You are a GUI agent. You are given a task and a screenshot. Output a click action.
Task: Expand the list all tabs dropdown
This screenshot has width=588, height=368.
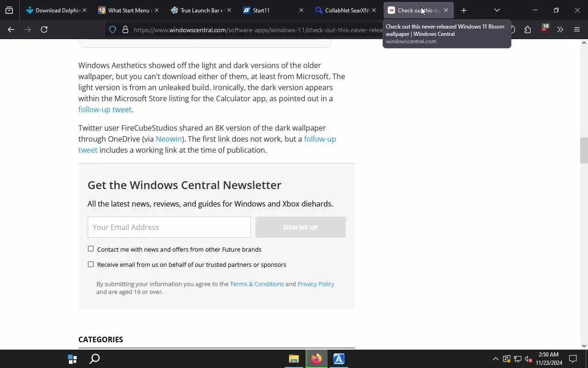[497, 10]
